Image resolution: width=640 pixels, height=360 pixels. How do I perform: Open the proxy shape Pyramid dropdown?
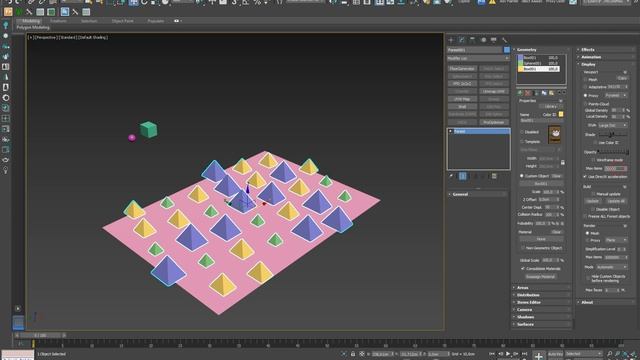[x=616, y=95]
